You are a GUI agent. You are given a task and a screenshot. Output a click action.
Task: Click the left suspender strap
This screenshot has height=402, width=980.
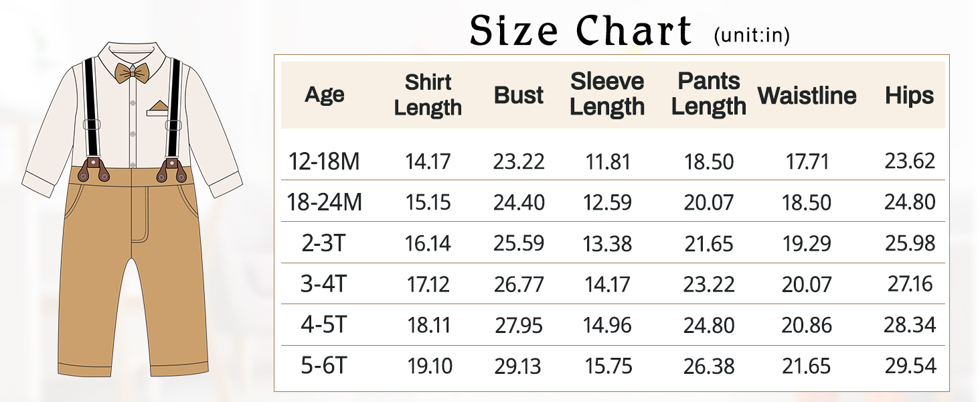point(91,107)
